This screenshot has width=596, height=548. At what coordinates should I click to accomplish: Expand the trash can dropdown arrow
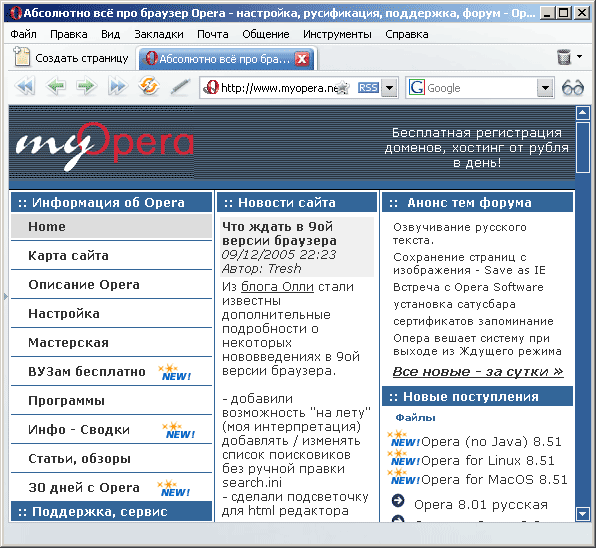580,57
